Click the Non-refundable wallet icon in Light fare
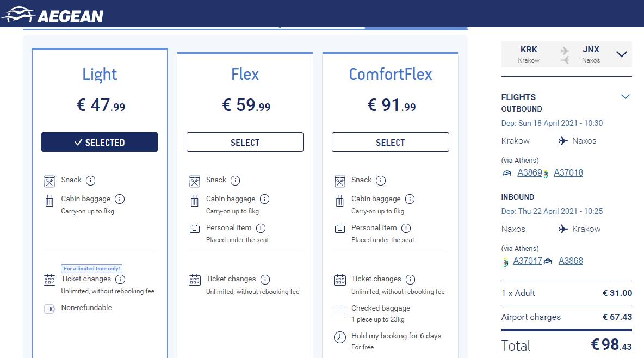The width and height of the screenshot is (644, 358). pyautogui.click(x=49, y=308)
